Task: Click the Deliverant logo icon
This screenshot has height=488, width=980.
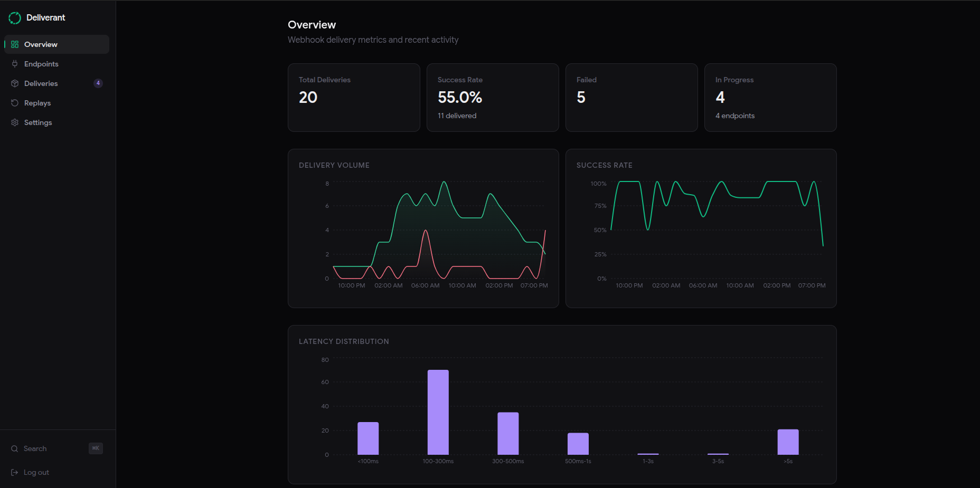Action: (x=15, y=18)
